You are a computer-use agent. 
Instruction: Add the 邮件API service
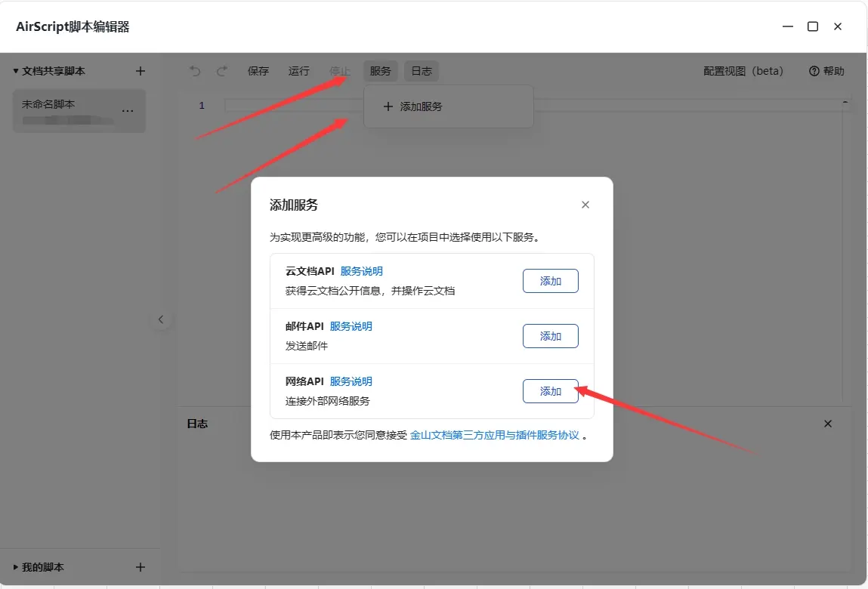pos(550,336)
